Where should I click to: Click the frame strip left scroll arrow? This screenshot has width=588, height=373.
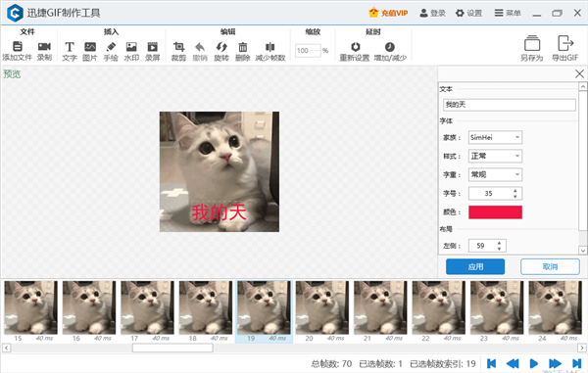click(7, 348)
